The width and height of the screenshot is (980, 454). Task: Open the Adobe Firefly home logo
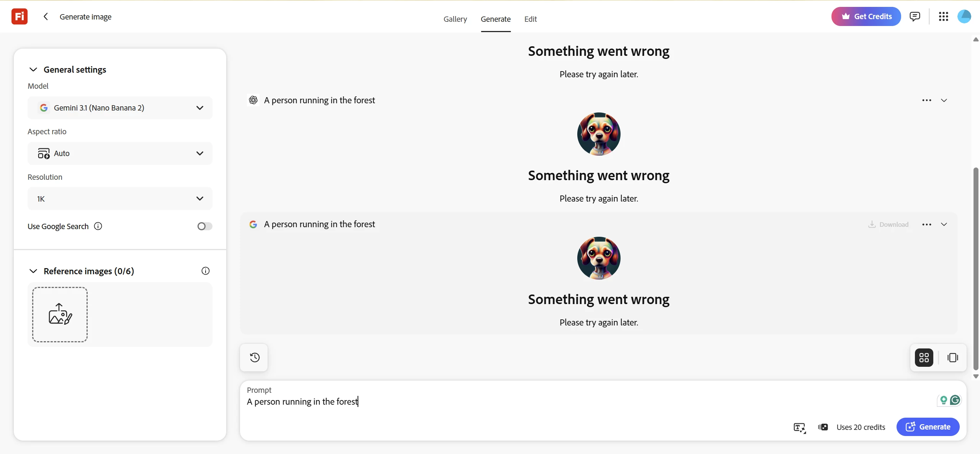(20, 16)
